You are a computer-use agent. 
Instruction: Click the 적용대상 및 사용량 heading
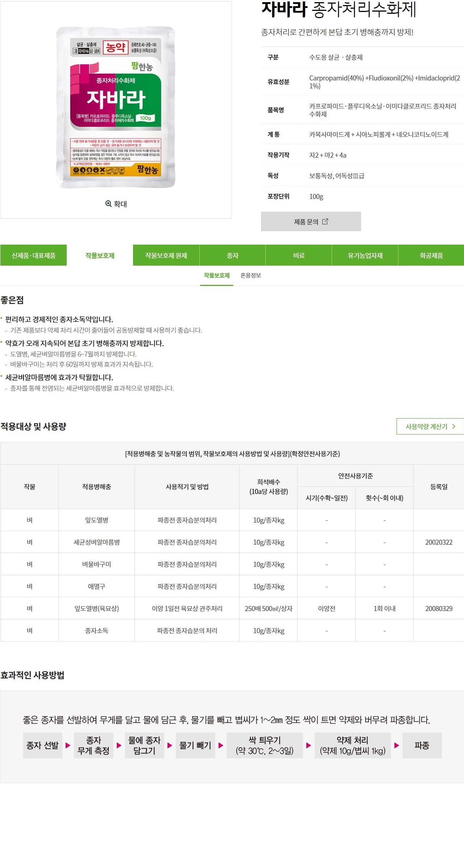pos(33,427)
